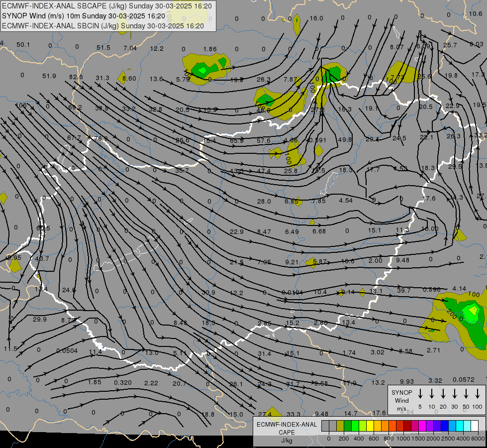Image resolution: width=487 pixels, height=448 pixels.
Task: Click the 65.9 value on map
Action: click(237, 140)
